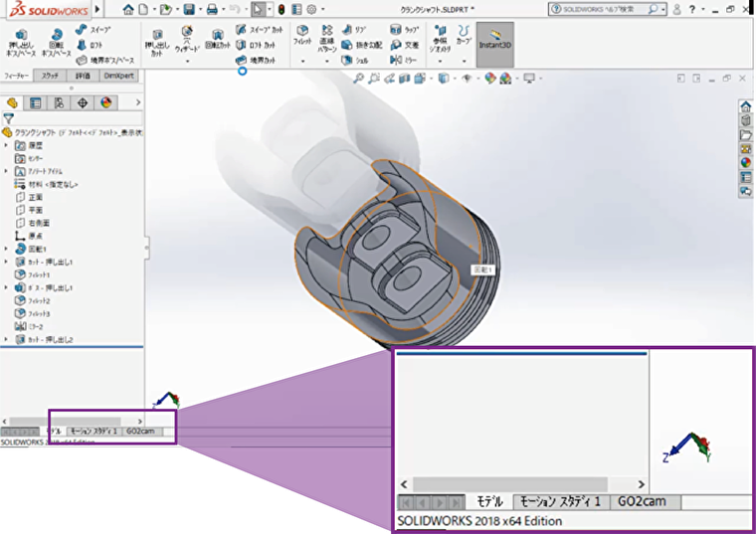Viewport: 756px width, 534px height.
Task: Select the 原点 origin item
Action: click(x=29, y=236)
